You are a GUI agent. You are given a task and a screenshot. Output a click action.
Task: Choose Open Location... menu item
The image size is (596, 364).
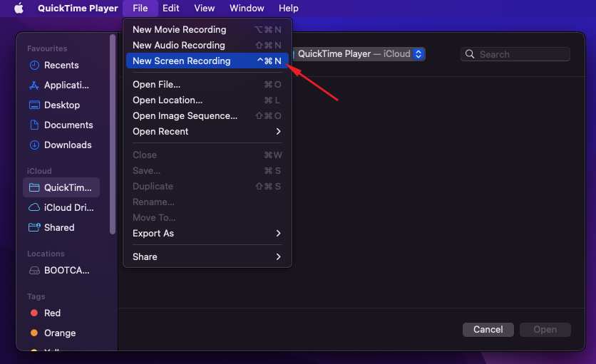[x=207, y=100]
